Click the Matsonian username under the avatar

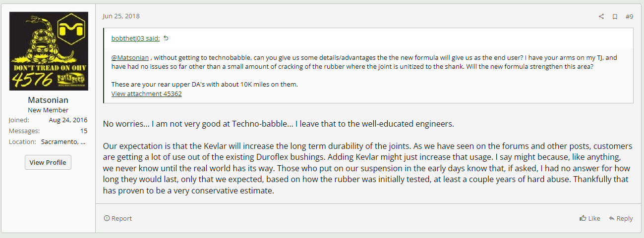pos(48,100)
